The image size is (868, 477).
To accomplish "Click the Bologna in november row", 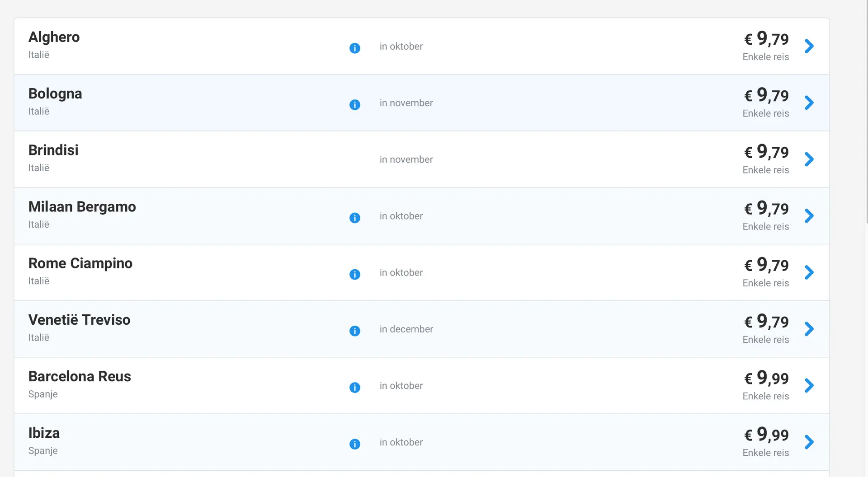I will [x=422, y=103].
